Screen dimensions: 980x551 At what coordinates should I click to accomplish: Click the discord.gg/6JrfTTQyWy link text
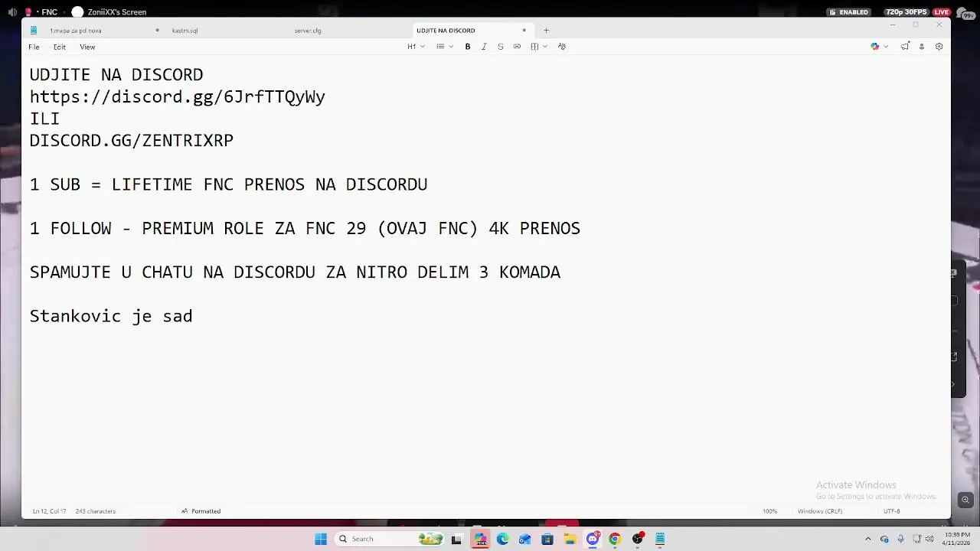click(x=178, y=97)
